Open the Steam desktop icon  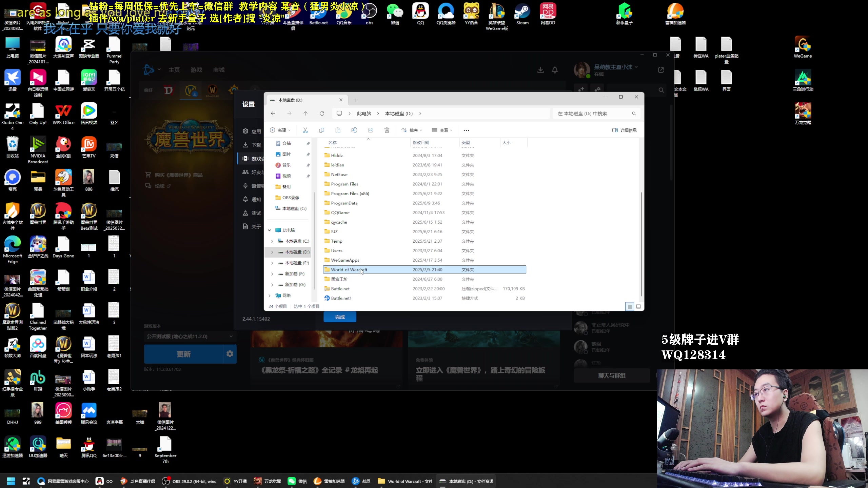(522, 14)
